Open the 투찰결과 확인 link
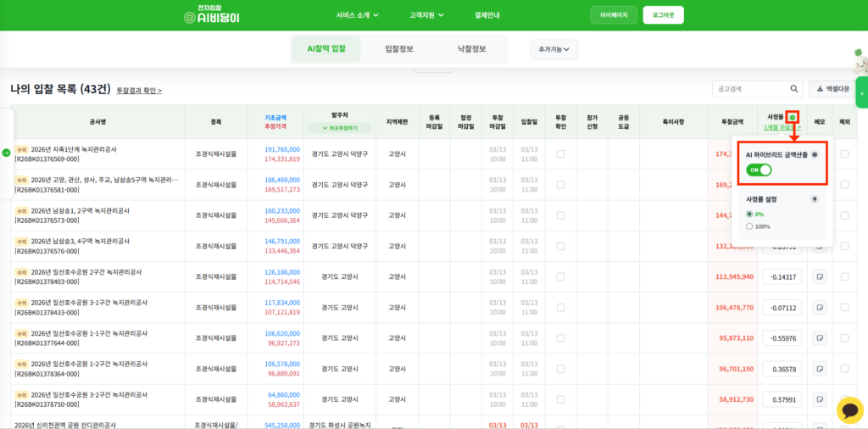 tap(139, 90)
